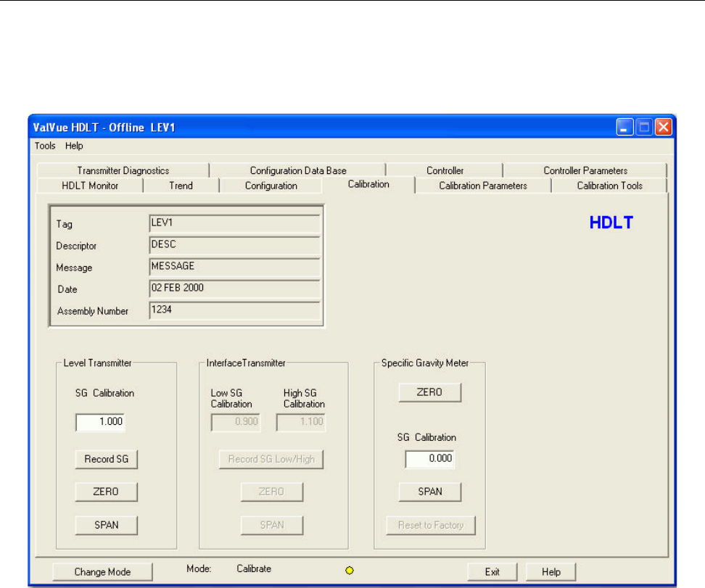Image resolution: width=705 pixels, height=588 pixels.
Task: Click the Exit button
Action: tap(492, 572)
